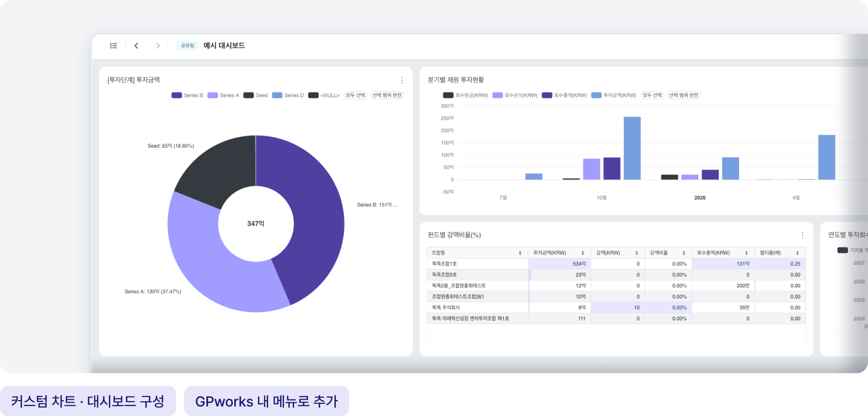Click the Series B: 151억 pie label
The height and width of the screenshot is (416, 868).
pos(377,205)
